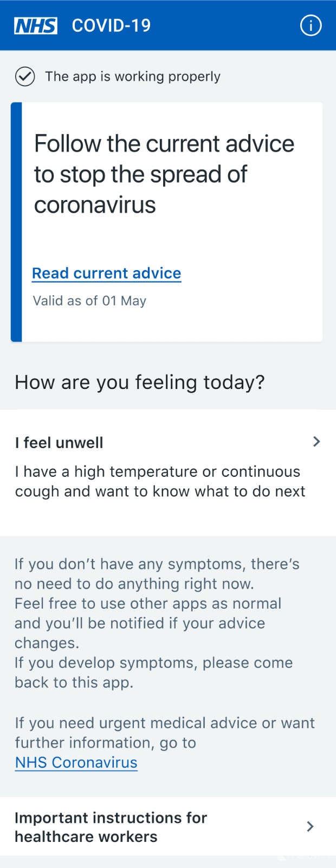Click the COVID-19 header title
336x868 pixels.
pos(111,25)
